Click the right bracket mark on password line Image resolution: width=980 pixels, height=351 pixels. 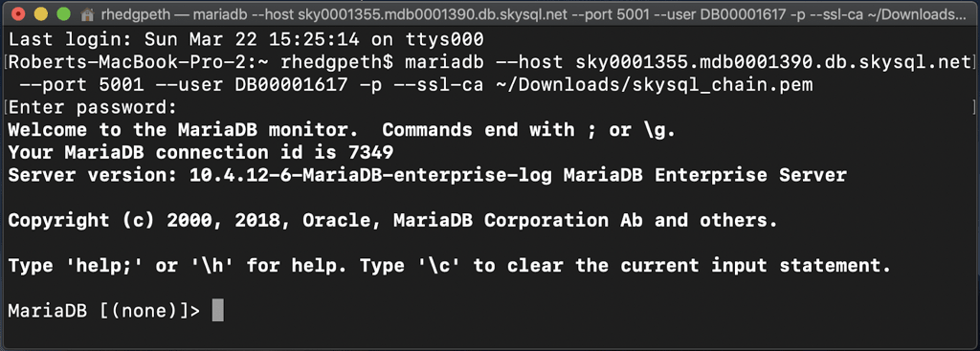point(974,108)
